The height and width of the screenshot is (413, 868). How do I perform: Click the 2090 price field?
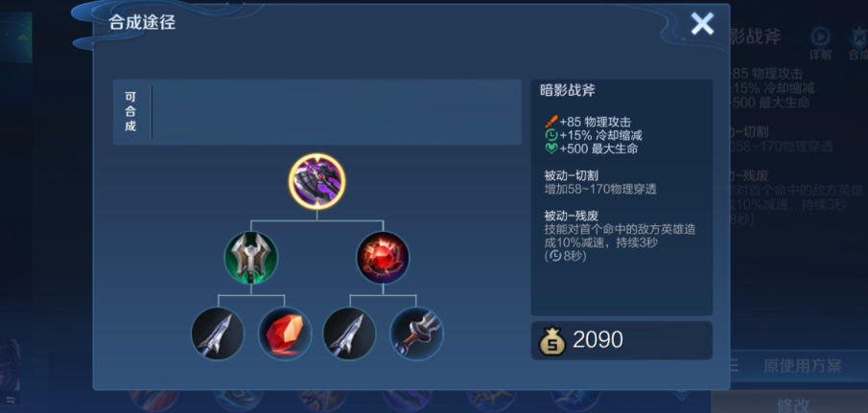[622, 340]
